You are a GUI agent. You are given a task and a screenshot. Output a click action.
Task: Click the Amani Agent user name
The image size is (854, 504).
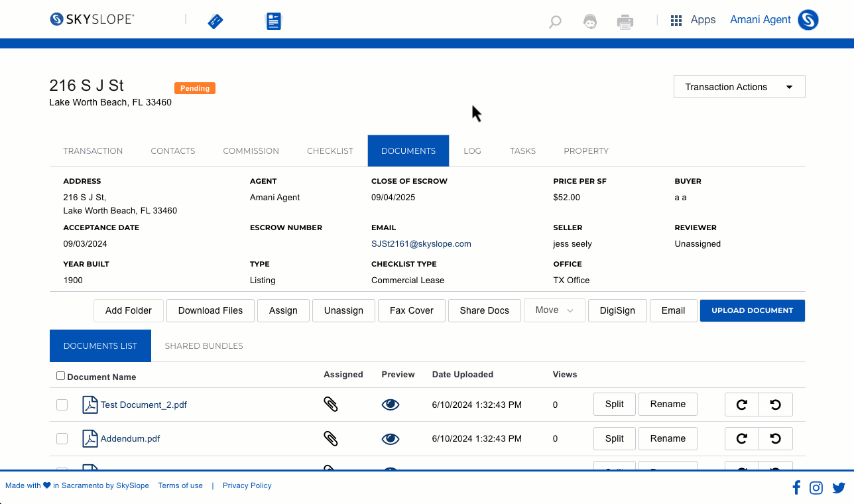tap(761, 20)
